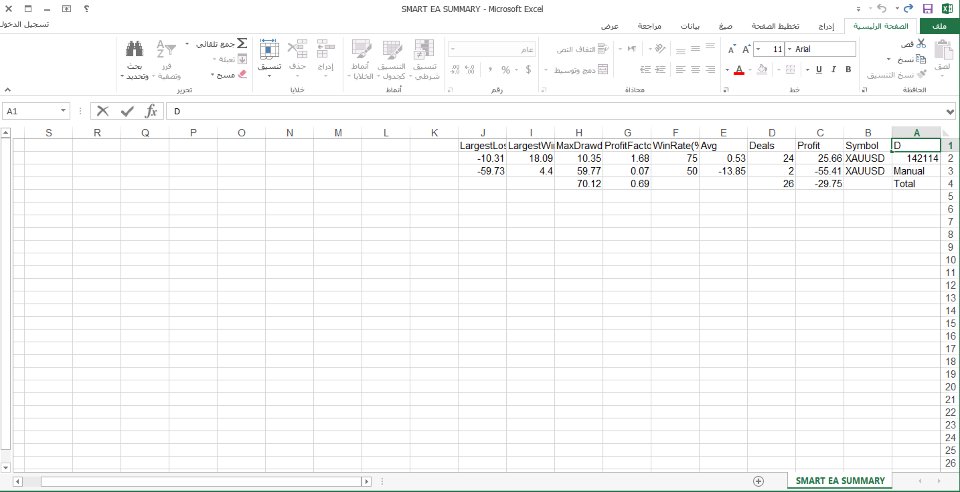Screen dimensions: 960x492
Task: Open the Fill Color dropdown arrow
Action: tap(751, 70)
